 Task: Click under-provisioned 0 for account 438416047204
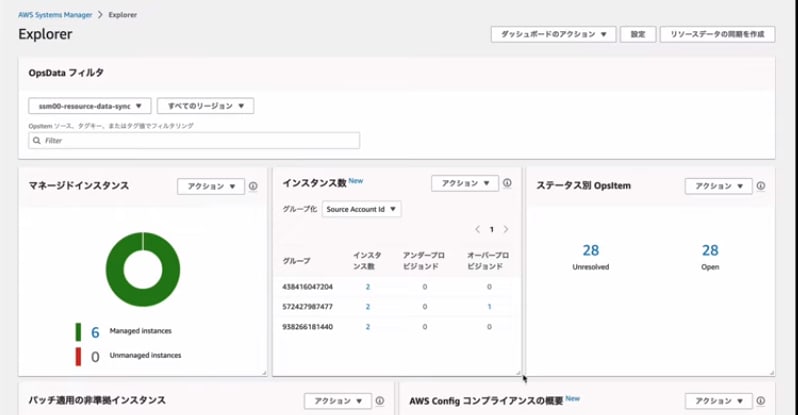coord(424,287)
